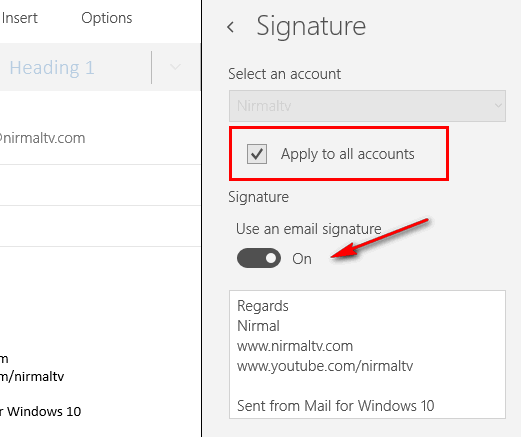521x437 pixels.
Task: Click the empty subject row in the email
Action: [100, 226]
